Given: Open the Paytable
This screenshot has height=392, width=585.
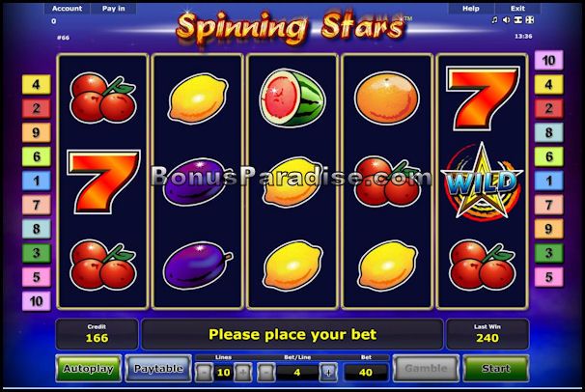Looking at the screenshot, I should (158, 368).
